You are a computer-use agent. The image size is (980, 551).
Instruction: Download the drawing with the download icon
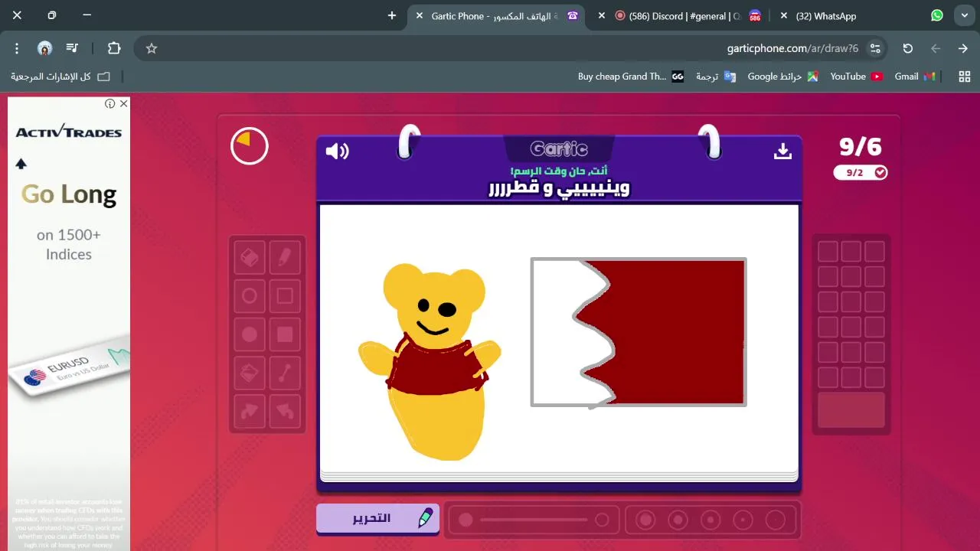tap(782, 151)
